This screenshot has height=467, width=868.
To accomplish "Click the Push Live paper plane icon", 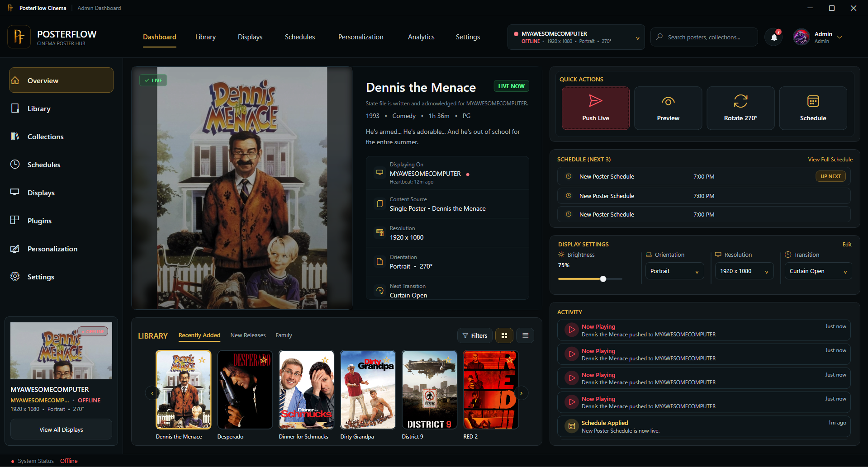I will pyautogui.click(x=595, y=101).
